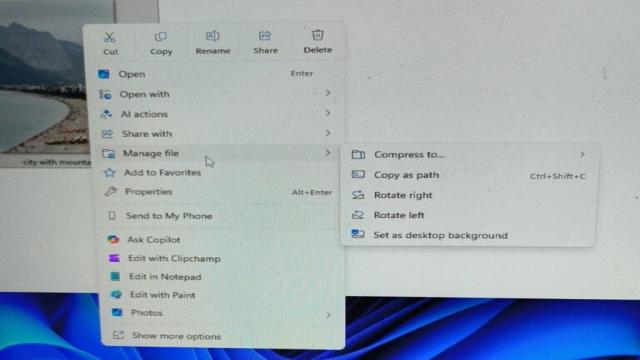This screenshot has width=640, height=360.
Task: Click the Compress to zip folder icon
Action: coord(358,154)
